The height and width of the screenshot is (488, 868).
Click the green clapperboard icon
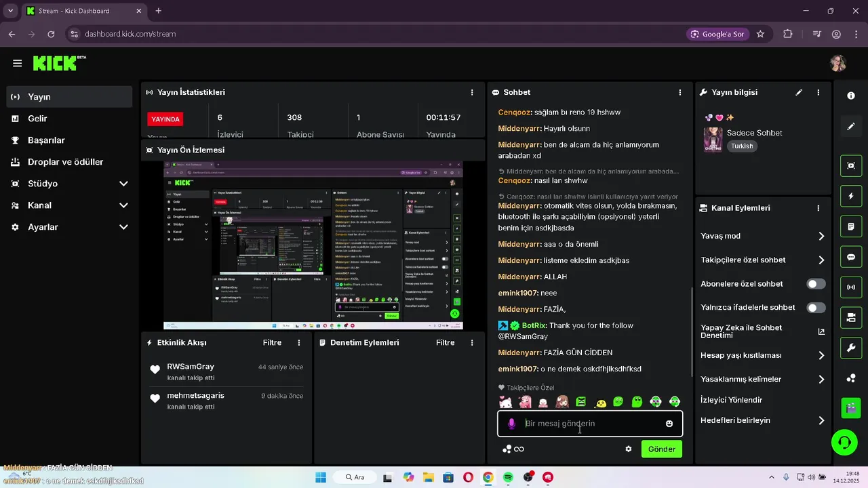(x=851, y=407)
